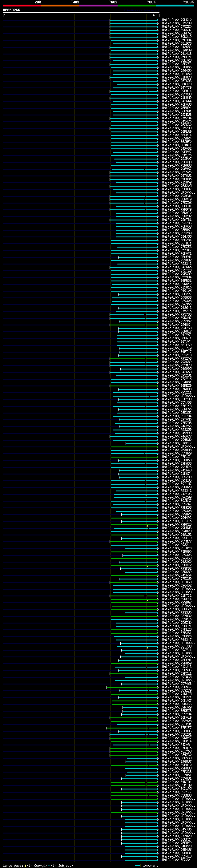Select the UniRef100_A2YVG3 label

click(x=177, y=94)
